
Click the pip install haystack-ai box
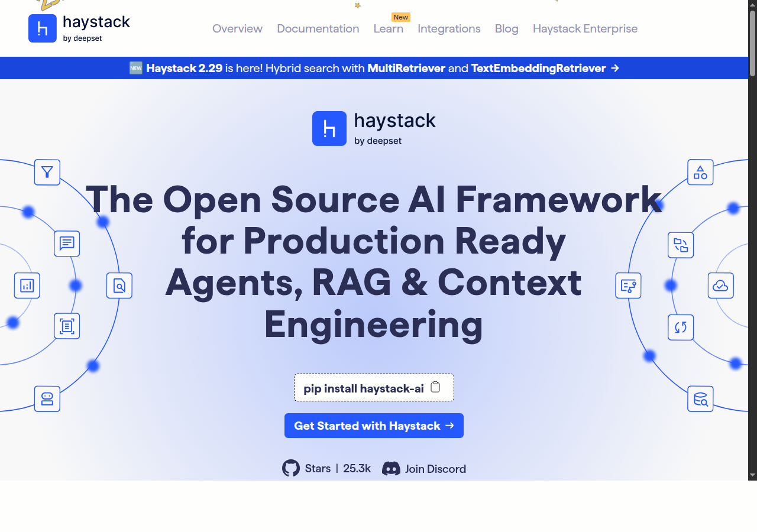pyautogui.click(x=374, y=388)
